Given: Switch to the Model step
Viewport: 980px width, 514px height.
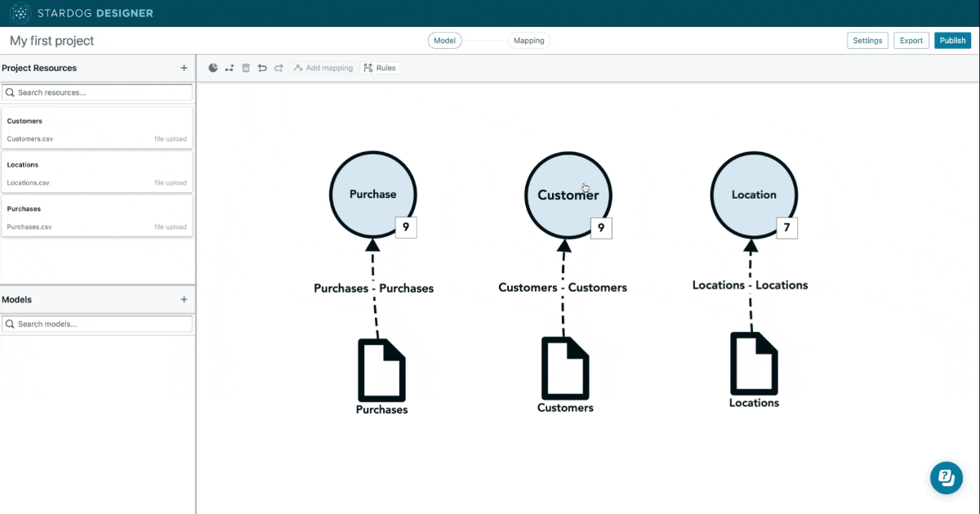Looking at the screenshot, I should click(445, 40).
